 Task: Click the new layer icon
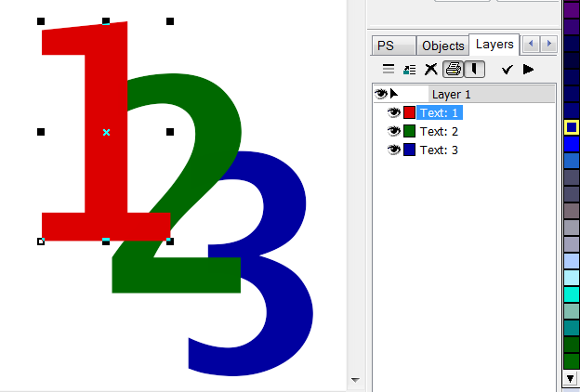[409, 69]
